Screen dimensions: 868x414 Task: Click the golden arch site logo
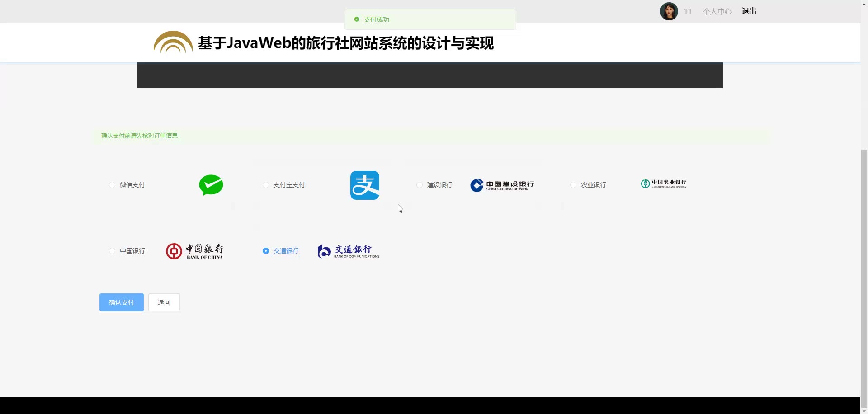tap(173, 42)
